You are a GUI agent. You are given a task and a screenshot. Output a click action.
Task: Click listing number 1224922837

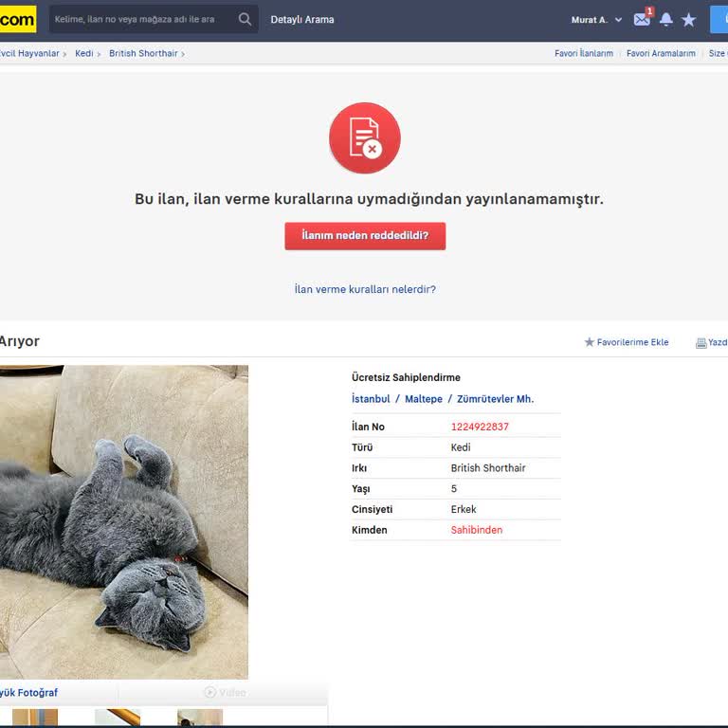[480, 427]
